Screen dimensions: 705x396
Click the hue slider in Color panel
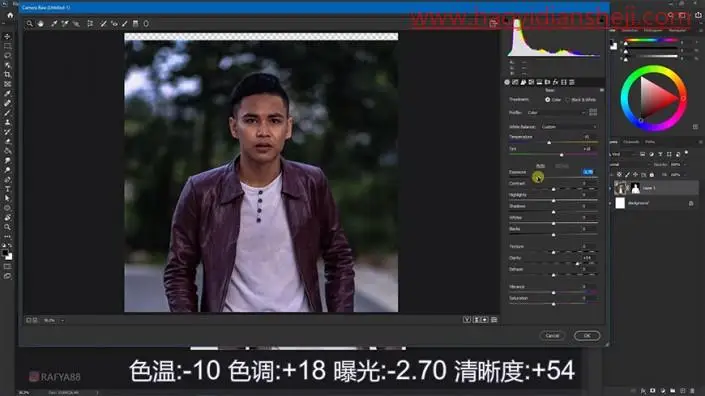coord(651,40)
